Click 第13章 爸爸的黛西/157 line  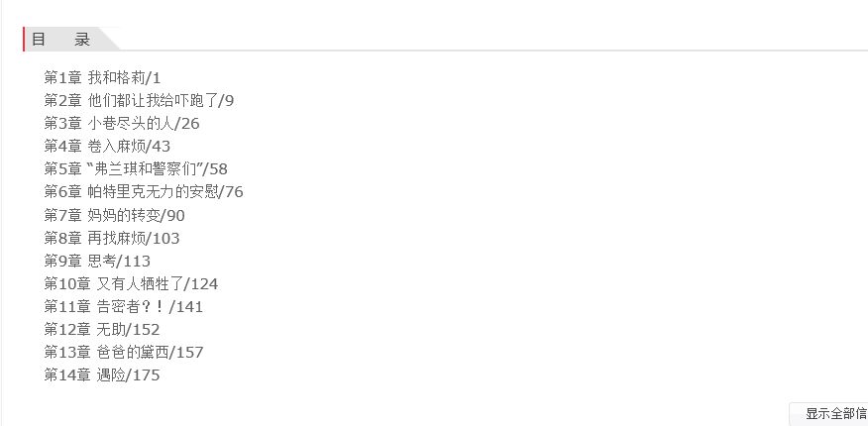pyautogui.click(x=124, y=352)
